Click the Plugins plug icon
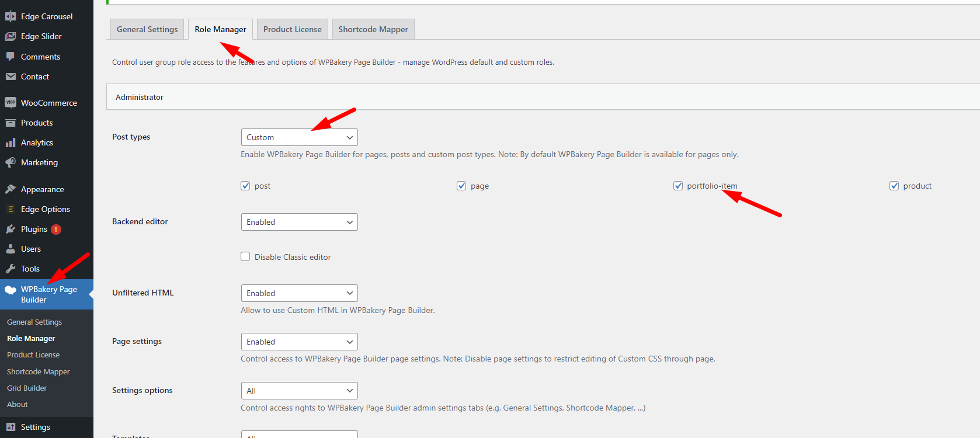The height and width of the screenshot is (438, 980). 11,229
